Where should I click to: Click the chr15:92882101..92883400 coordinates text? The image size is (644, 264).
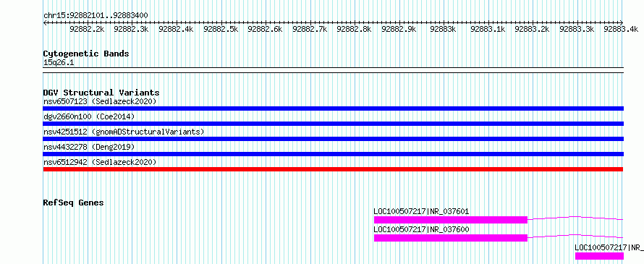tap(96, 15)
